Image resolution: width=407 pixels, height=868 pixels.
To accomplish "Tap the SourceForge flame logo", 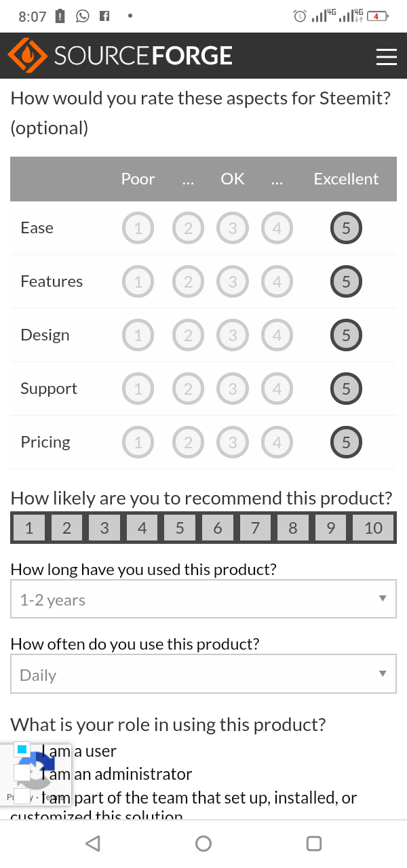I will (x=27, y=56).
